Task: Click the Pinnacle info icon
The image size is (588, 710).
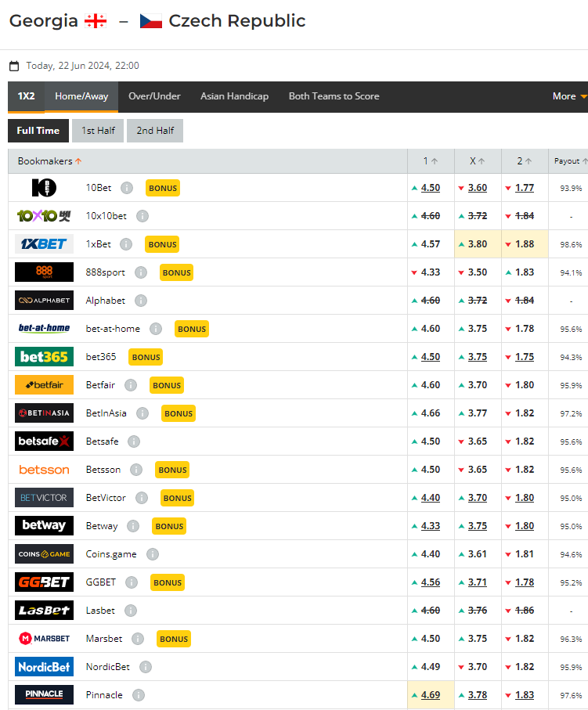Action: (x=139, y=695)
